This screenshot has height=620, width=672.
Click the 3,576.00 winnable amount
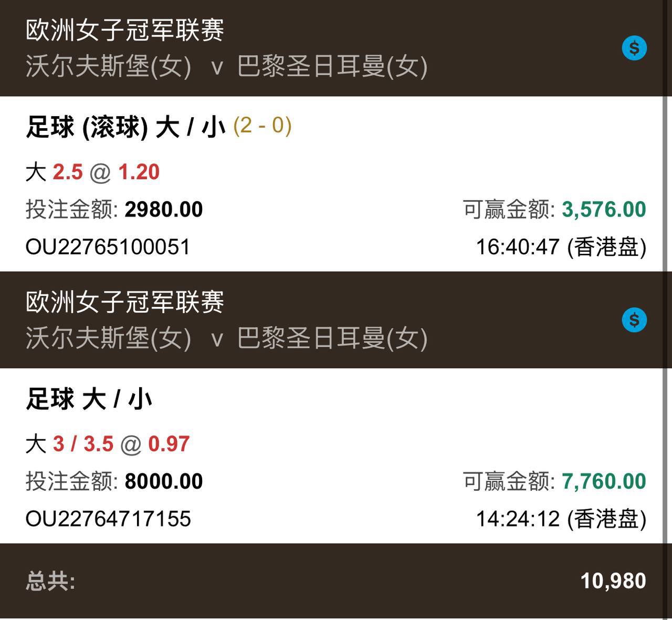click(604, 210)
